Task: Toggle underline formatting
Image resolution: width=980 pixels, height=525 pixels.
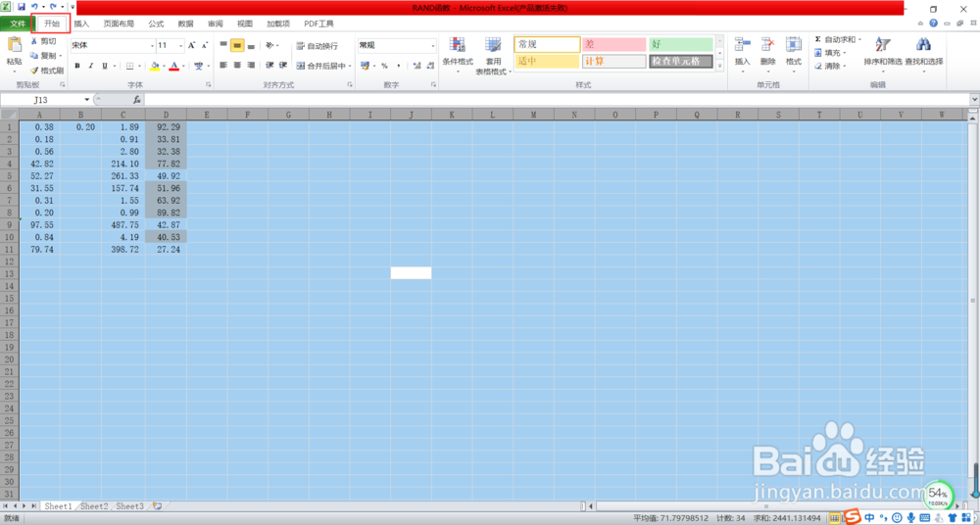Action: click(105, 66)
